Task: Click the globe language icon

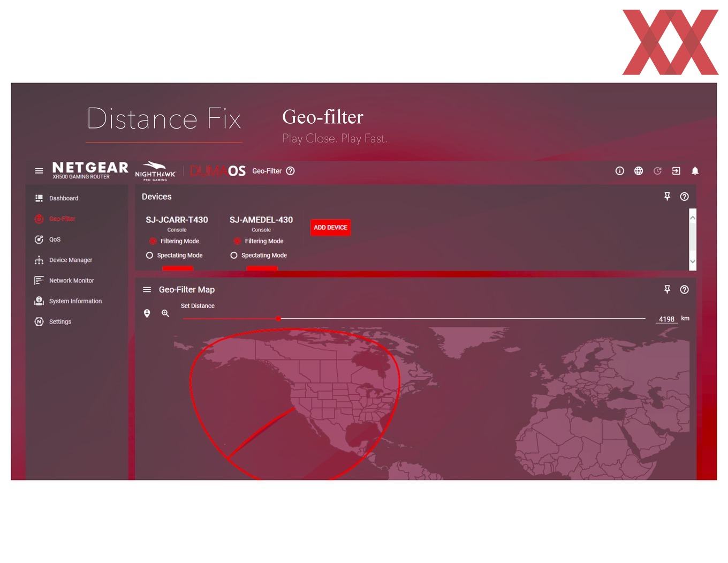Action: click(x=639, y=171)
